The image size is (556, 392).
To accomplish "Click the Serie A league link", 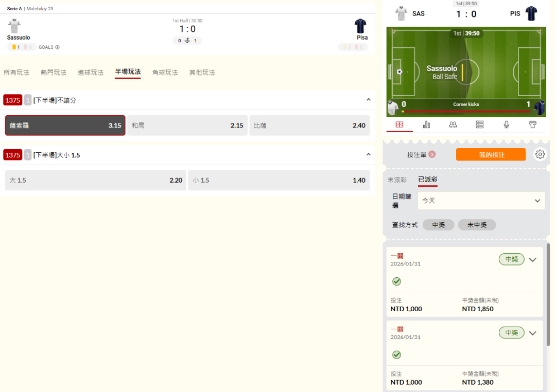I will (14, 9).
